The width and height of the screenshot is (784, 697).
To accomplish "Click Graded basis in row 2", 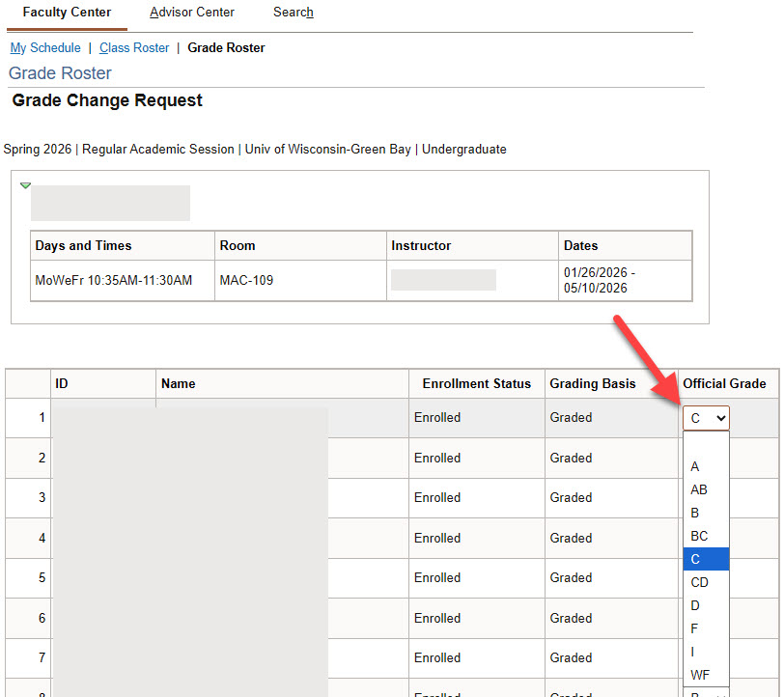I will (571, 458).
